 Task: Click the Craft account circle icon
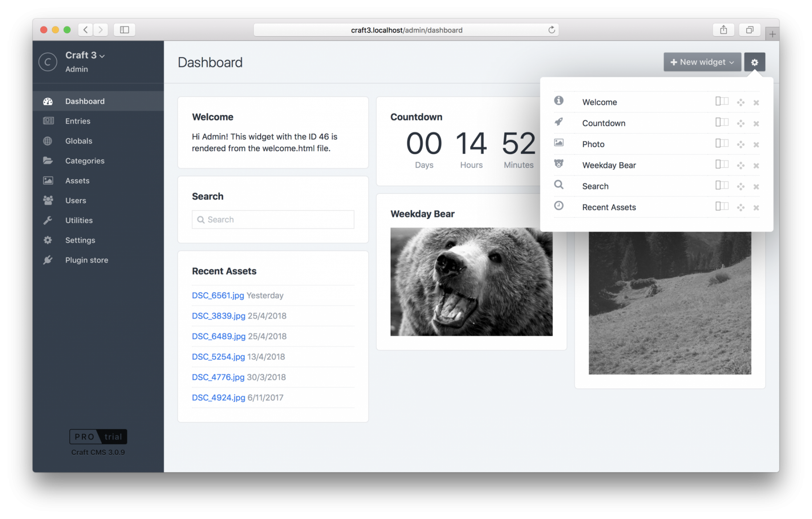point(48,62)
